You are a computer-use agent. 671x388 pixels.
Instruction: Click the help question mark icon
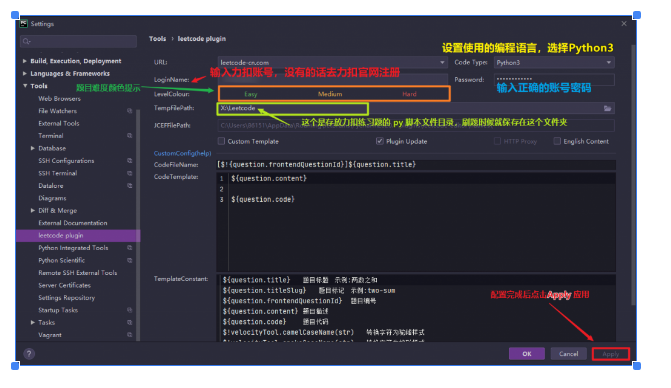click(x=29, y=354)
